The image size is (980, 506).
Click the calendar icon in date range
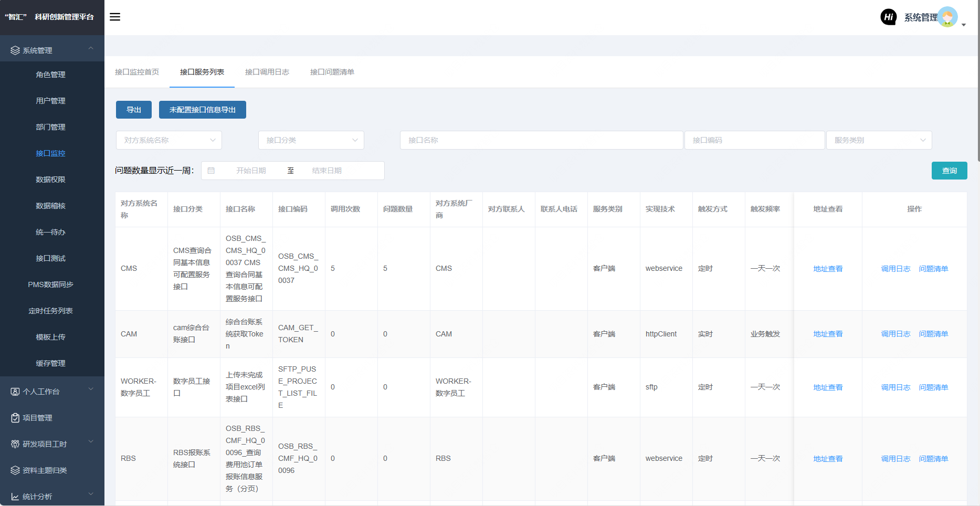[211, 171]
